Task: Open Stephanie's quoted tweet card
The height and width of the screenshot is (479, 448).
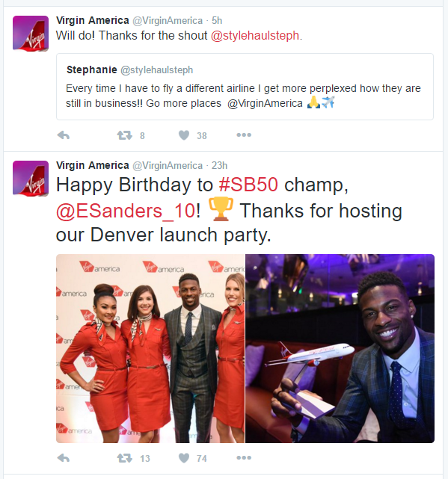Action: tap(245, 87)
